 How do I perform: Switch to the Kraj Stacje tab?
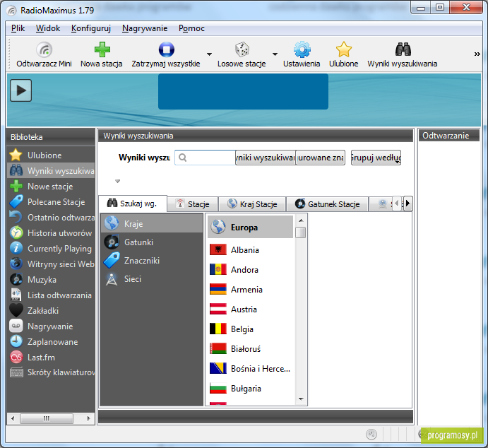click(252, 204)
